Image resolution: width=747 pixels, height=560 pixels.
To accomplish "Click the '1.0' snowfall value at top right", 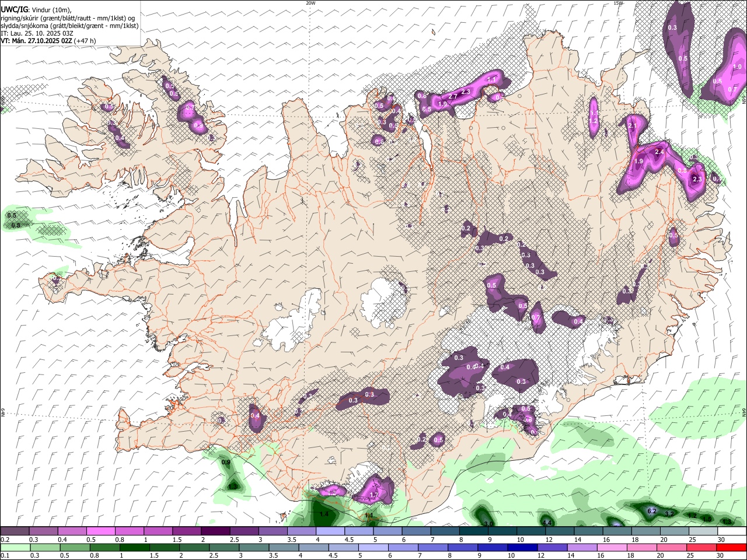I will coord(737,67).
